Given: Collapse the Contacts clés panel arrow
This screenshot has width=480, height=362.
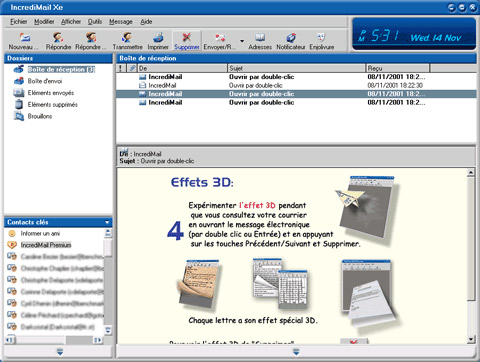Looking at the screenshot, I should pyautogui.click(x=107, y=222).
